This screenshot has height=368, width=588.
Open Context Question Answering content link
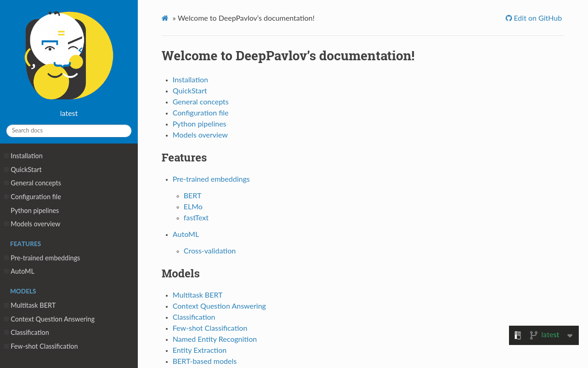[219, 306]
